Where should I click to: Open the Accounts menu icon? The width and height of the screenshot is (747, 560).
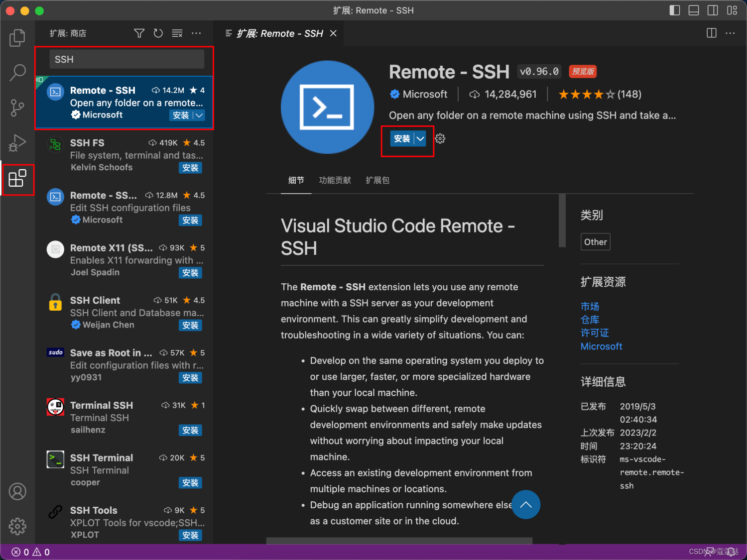(x=17, y=491)
